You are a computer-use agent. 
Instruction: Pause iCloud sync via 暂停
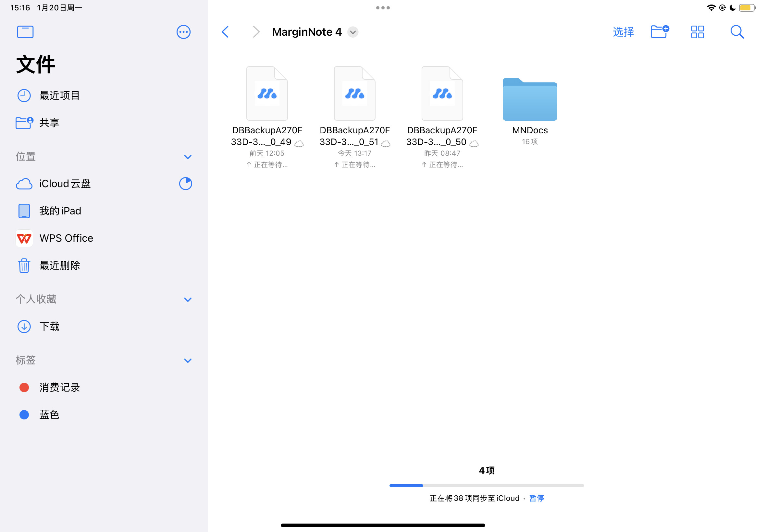[537, 498]
